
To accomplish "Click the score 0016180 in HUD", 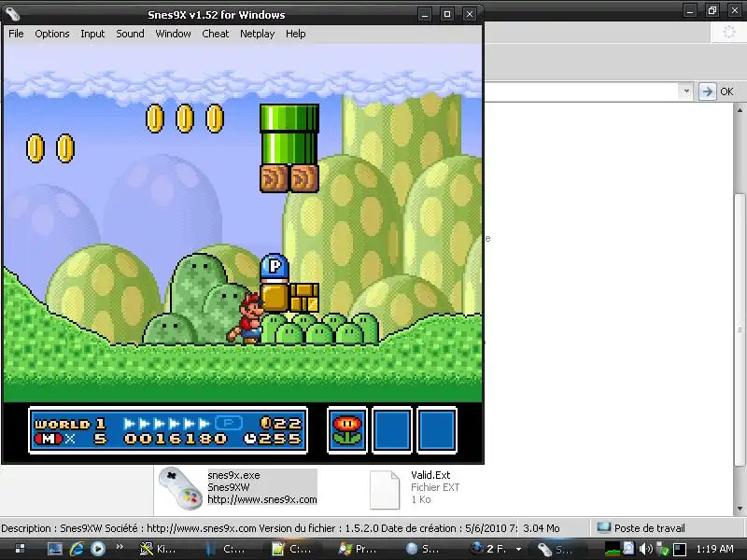I will point(176,439).
